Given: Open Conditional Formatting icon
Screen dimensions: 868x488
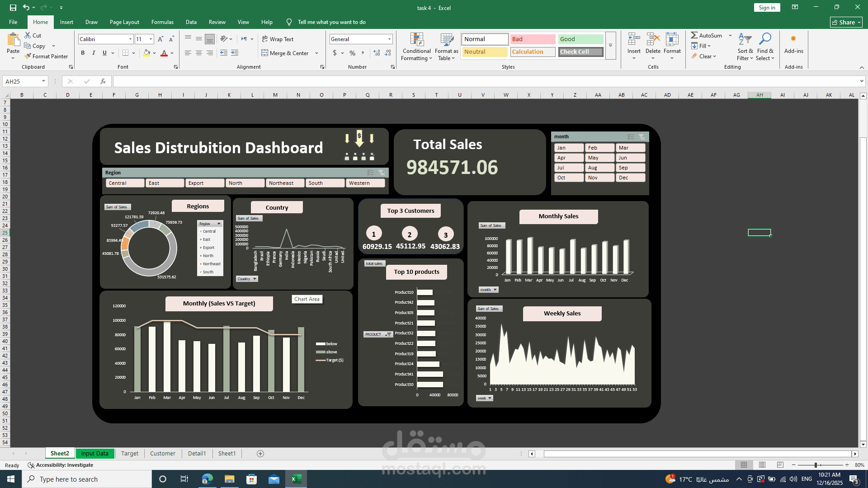Looking at the screenshot, I should [x=416, y=40].
